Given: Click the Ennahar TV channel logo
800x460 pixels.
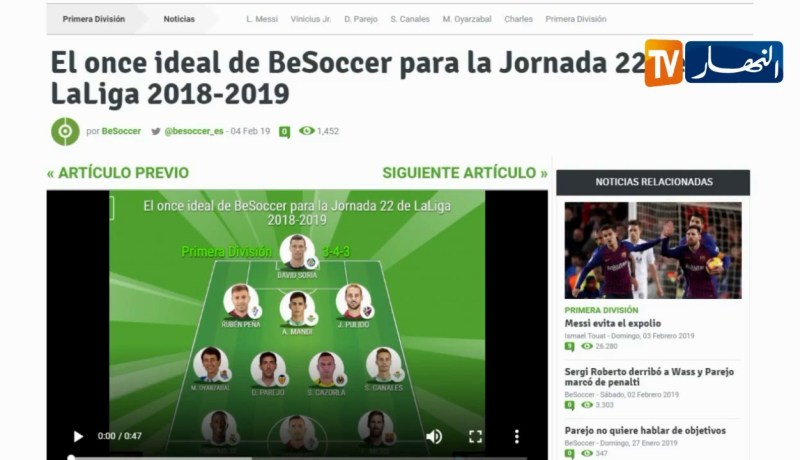Looking at the screenshot, I should coord(714,63).
